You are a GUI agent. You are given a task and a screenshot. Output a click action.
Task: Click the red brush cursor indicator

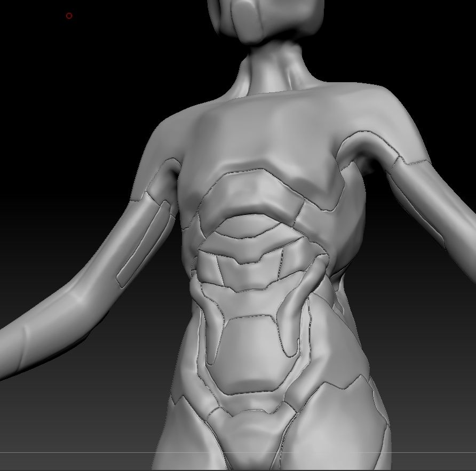68,16
